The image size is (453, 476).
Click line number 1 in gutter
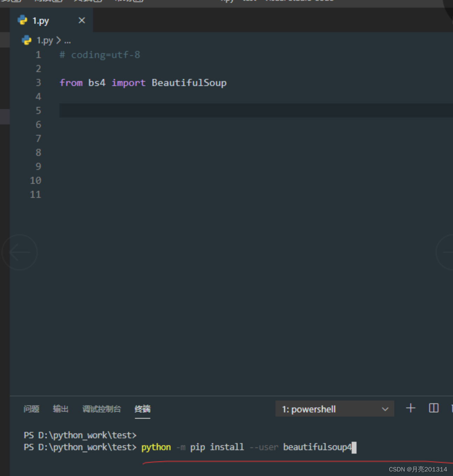pos(38,55)
